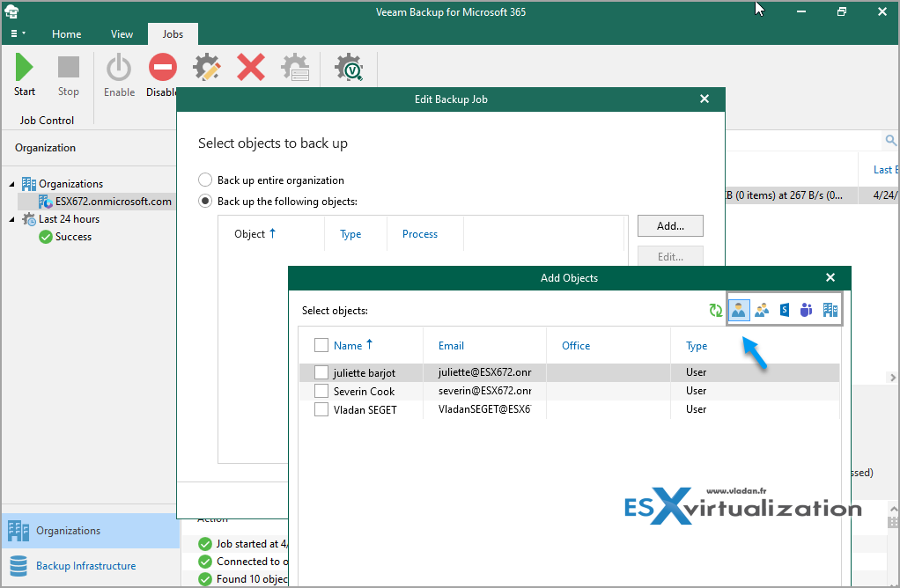Image resolution: width=900 pixels, height=588 pixels.
Task: Show groups in Add Objects
Action: pos(762,311)
